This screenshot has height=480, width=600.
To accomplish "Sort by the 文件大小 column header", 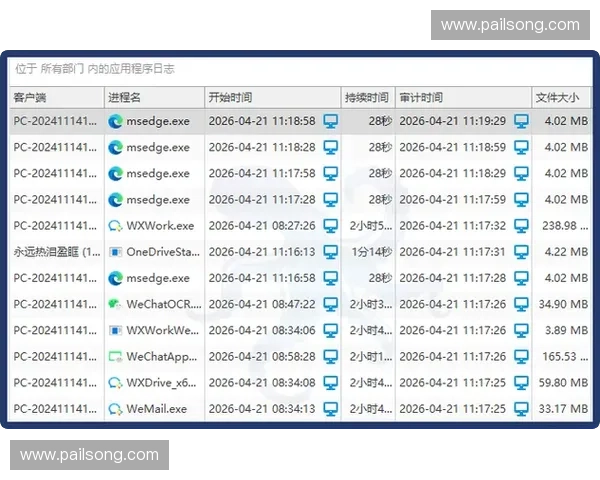I will coord(561,97).
